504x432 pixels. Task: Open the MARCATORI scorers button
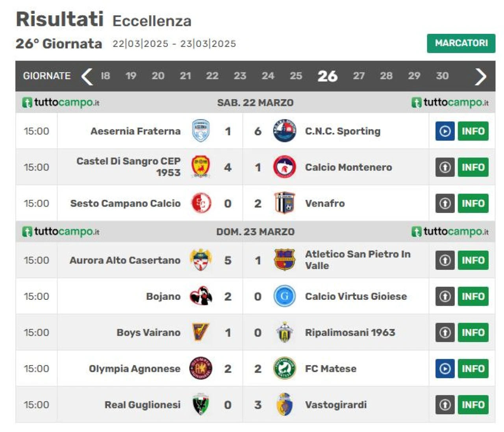coord(461,43)
